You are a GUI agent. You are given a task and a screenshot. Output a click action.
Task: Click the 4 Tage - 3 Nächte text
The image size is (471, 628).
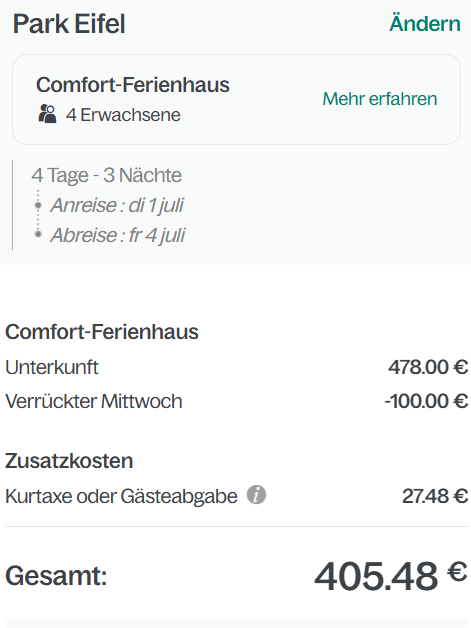[x=107, y=175]
